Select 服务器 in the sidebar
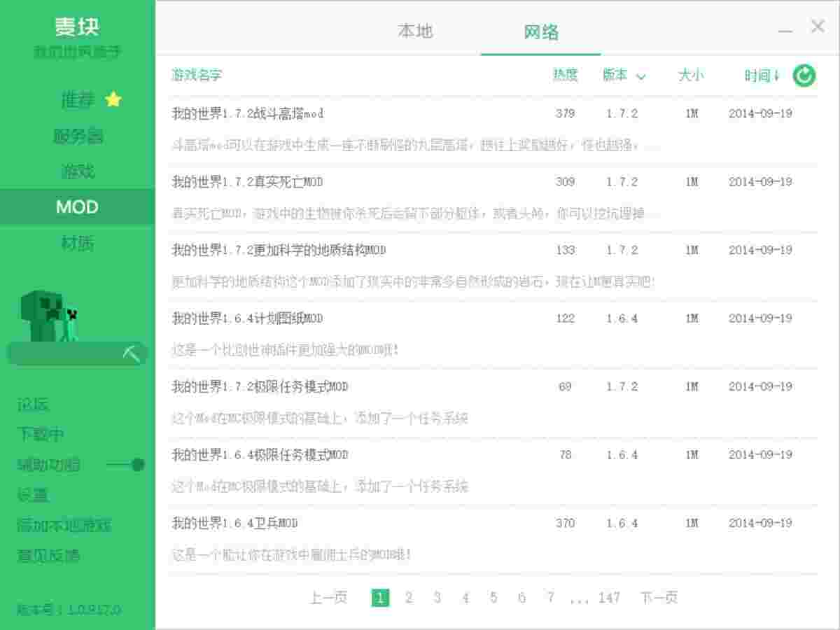 click(77, 136)
